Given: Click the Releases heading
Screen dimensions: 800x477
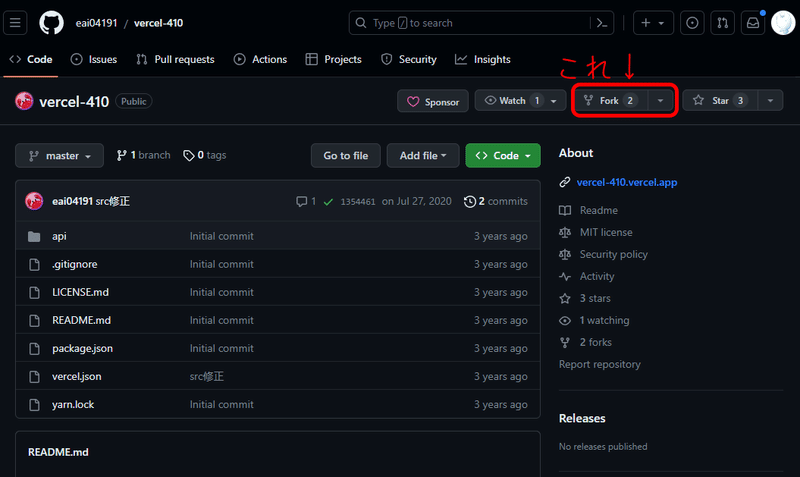Looking at the screenshot, I should point(582,418).
